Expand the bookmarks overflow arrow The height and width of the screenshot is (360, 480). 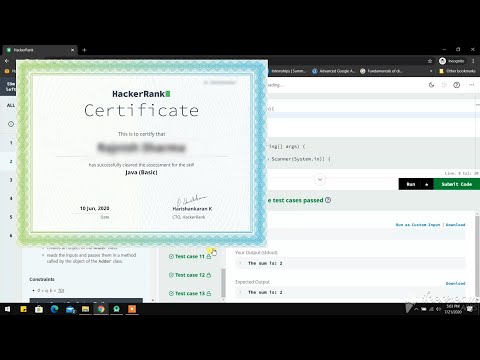pyautogui.click(x=431, y=71)
